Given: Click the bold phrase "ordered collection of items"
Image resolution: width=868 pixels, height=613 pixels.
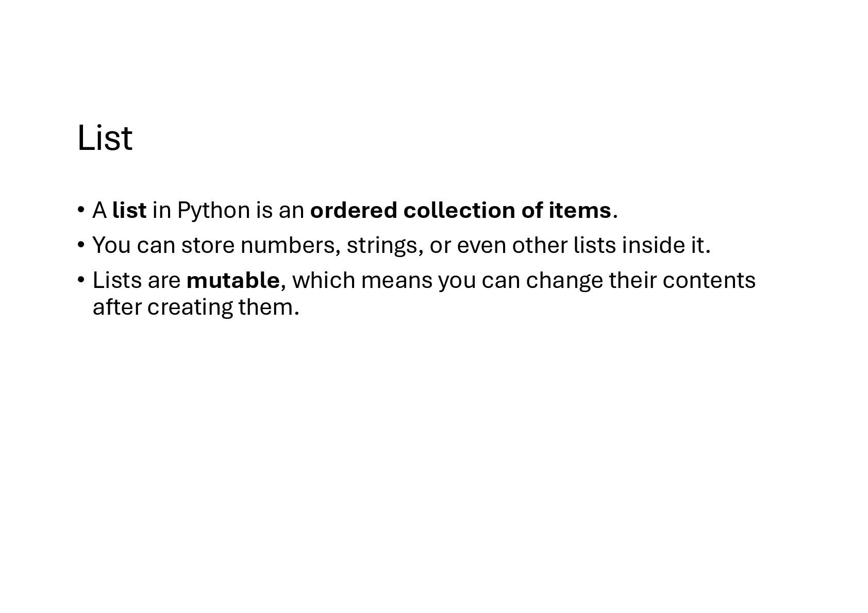Looking at the screenshot, I should pos(460,210).
